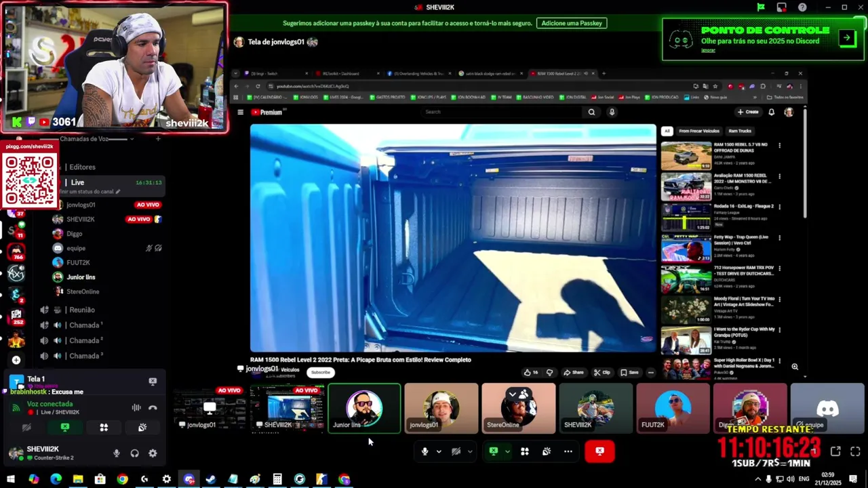Mute mic in user panel
This screenshot has height=488, width=868.
[x=117, y=453]
